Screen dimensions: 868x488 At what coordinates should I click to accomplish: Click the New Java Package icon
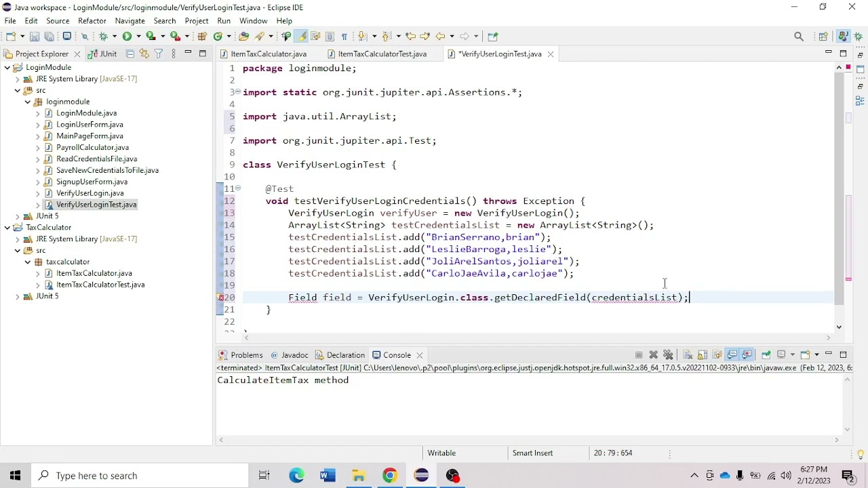pyautogui.click(x=202, y=37)
